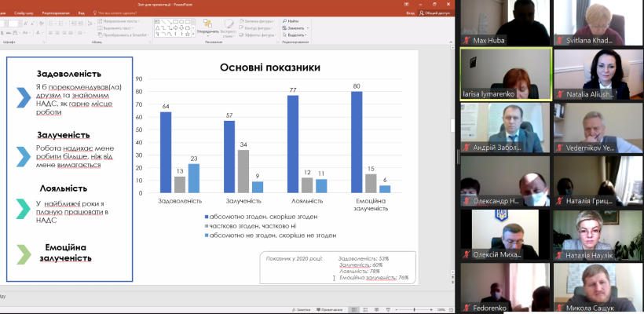Clear all text formatting
This screenshot has height=314, width=644.
click(x=42, y=24)
